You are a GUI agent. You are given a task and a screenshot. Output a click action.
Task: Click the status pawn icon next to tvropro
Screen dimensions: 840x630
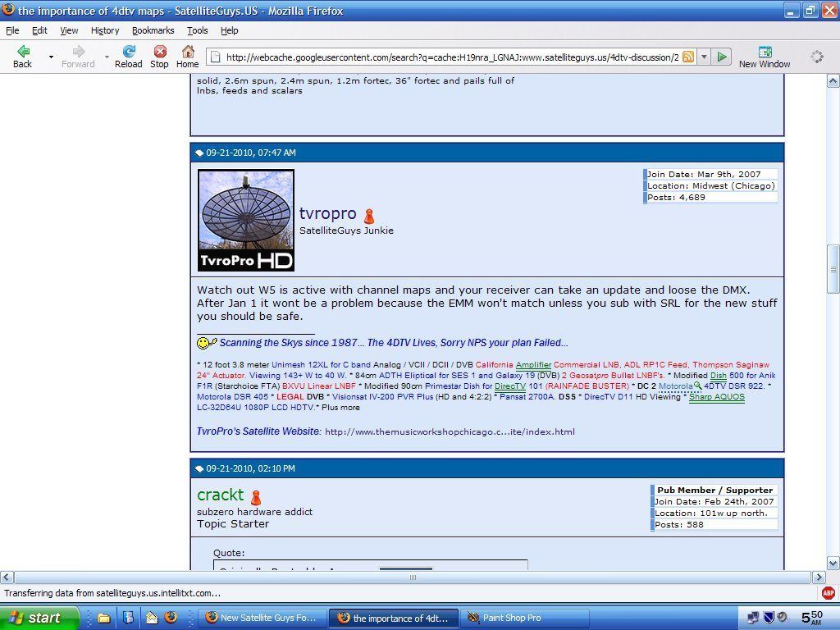[369, 216]
